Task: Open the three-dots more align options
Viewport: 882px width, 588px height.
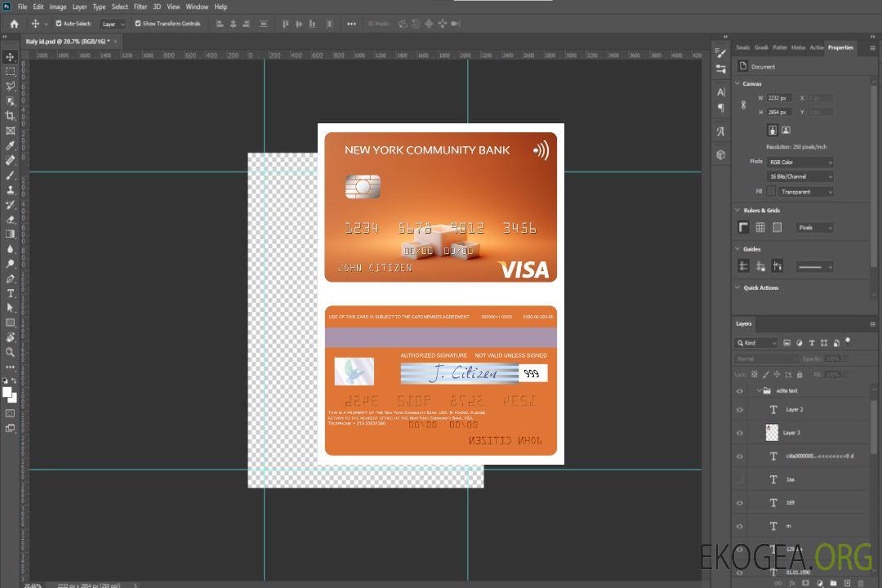Action: click(x=351, y=24)
